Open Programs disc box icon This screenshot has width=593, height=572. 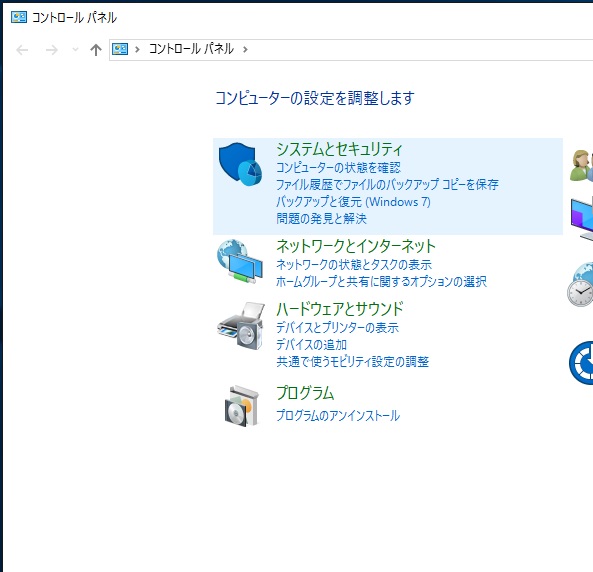241,406
